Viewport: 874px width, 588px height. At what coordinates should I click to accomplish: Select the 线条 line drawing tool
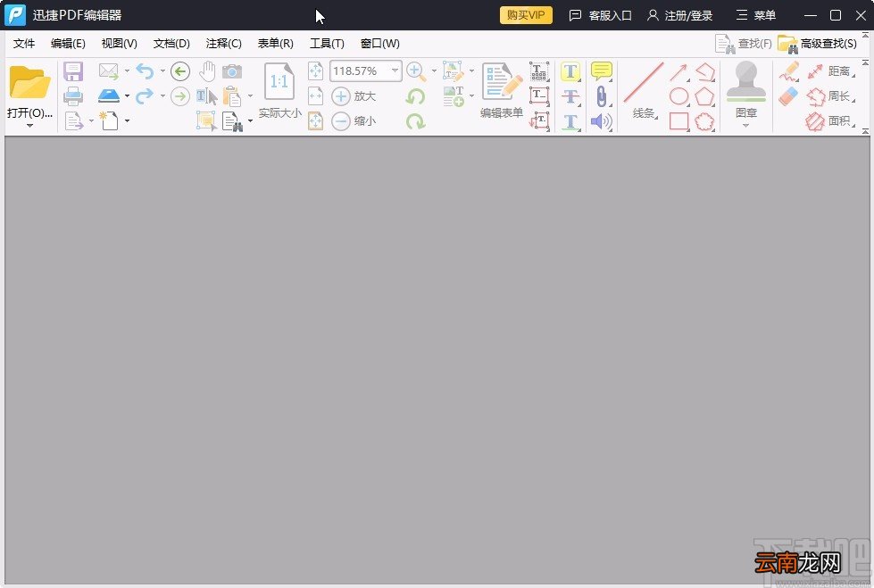point(644,90)
